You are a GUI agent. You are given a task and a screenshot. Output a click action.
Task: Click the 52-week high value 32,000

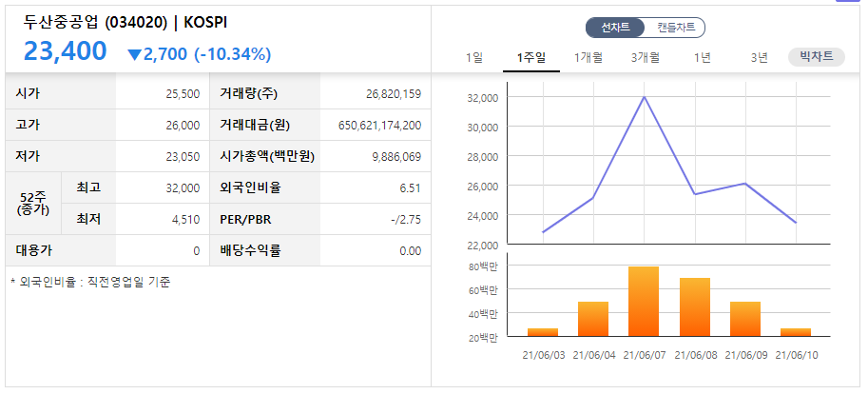pos(183,188)
